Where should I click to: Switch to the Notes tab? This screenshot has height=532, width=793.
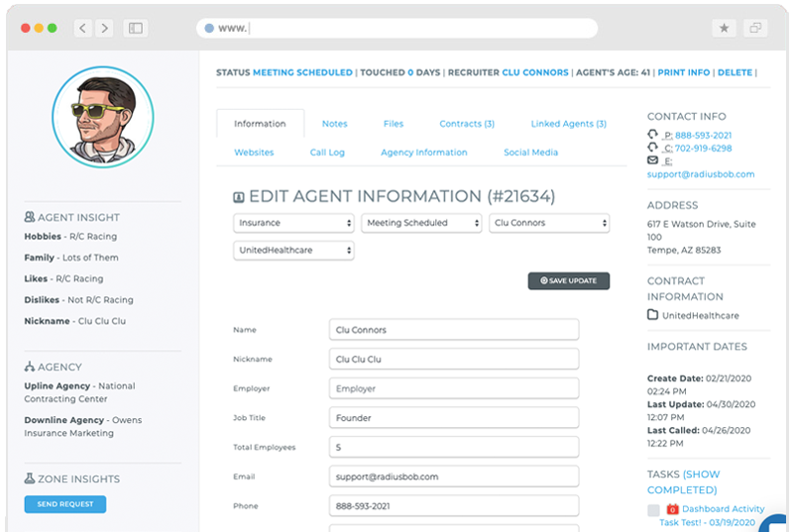(x=335, y=123)
